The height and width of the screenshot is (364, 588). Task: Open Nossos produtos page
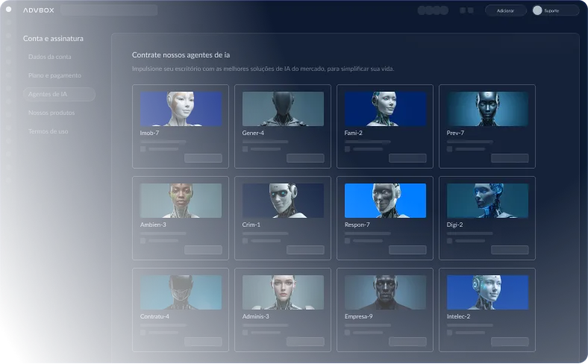(x=51, y=113)
